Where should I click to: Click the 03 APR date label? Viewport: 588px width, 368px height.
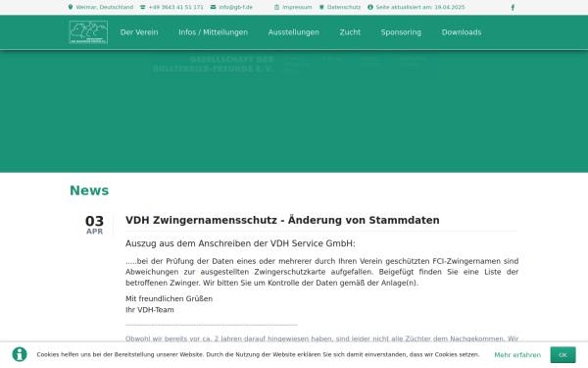click(94, 225)
